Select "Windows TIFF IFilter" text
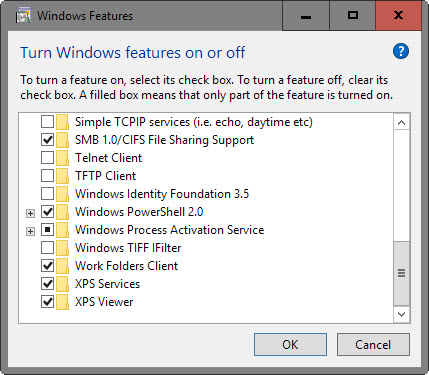 coord(128,248)
